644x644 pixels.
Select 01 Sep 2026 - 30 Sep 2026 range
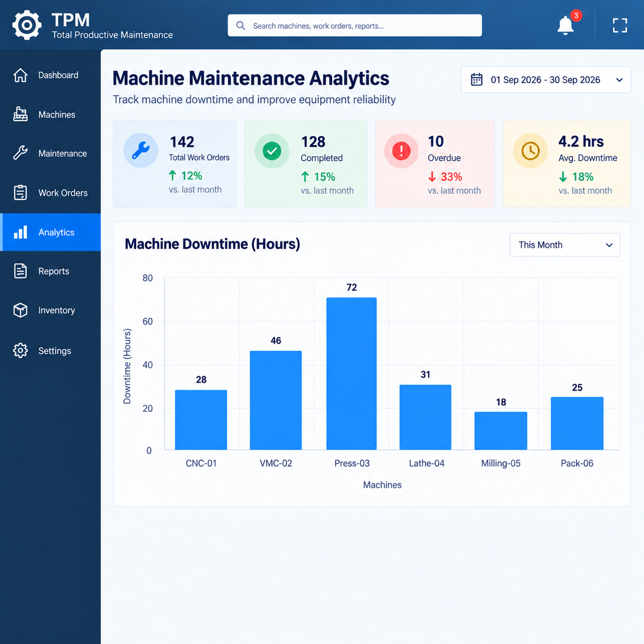coord(545,80)
